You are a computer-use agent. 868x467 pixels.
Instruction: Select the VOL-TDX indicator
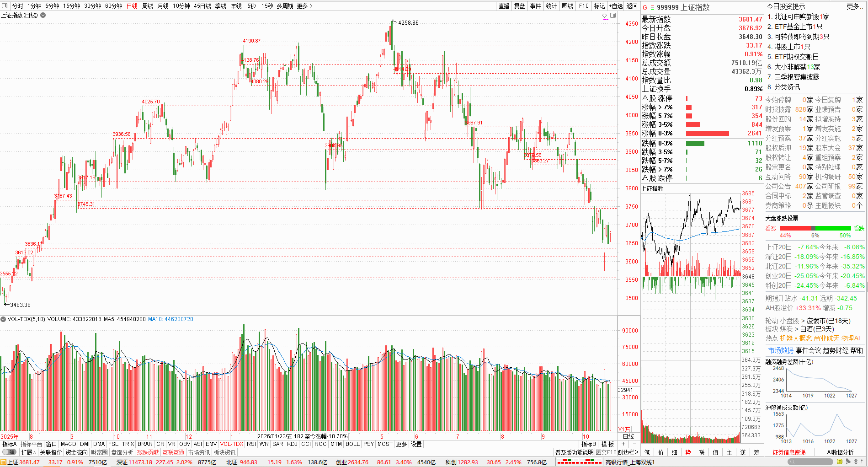point(232,444)
